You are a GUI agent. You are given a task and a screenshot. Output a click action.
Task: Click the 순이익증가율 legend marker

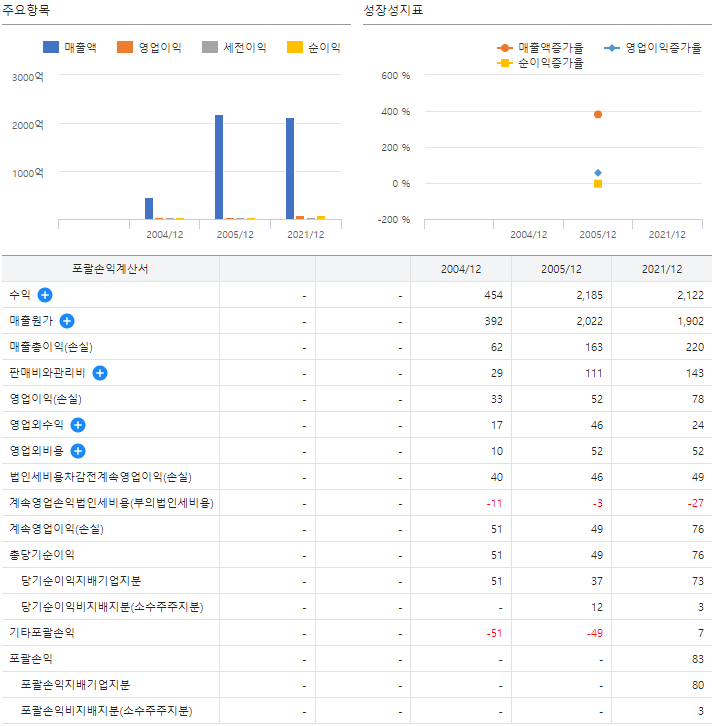(x=505, y=63)
